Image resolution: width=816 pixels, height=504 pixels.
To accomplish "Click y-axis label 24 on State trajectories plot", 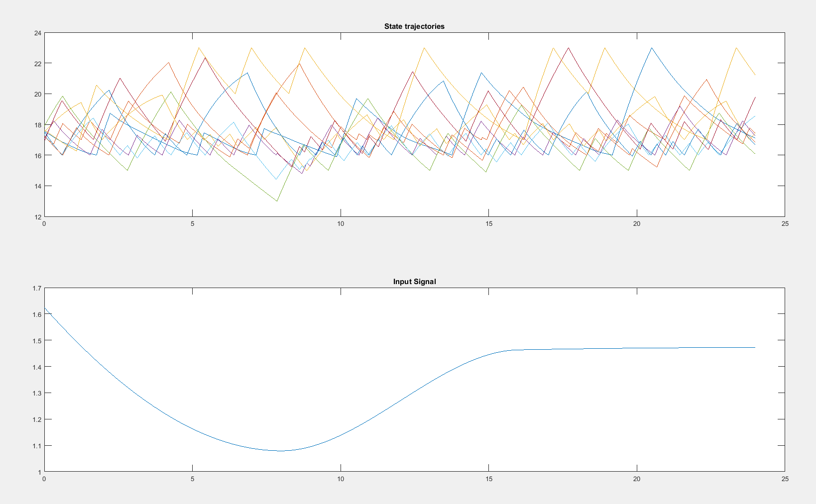I will coord(37,33).
